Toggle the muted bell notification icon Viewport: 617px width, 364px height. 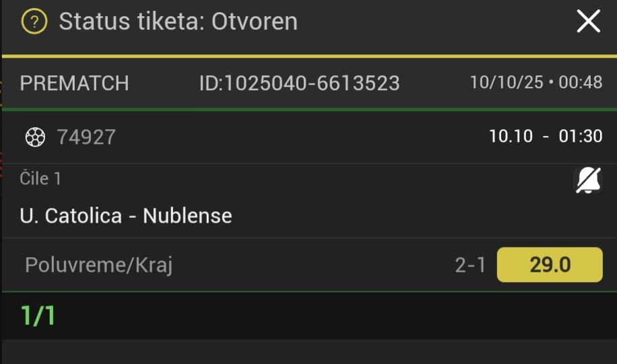pyautogui.click(x=588, y=180)
